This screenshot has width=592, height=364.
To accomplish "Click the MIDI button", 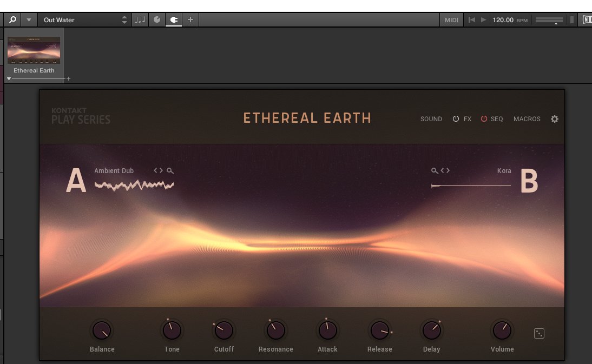I will point(451,20).
